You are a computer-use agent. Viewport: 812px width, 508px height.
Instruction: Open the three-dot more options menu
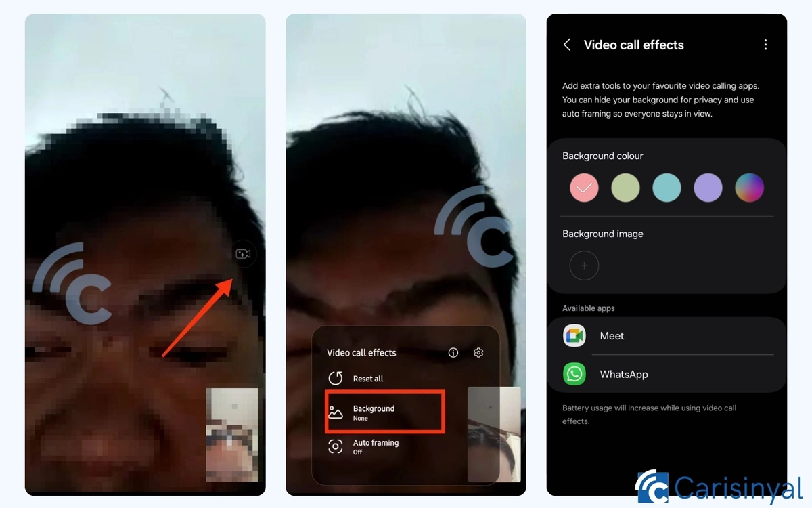click(765, 45)
